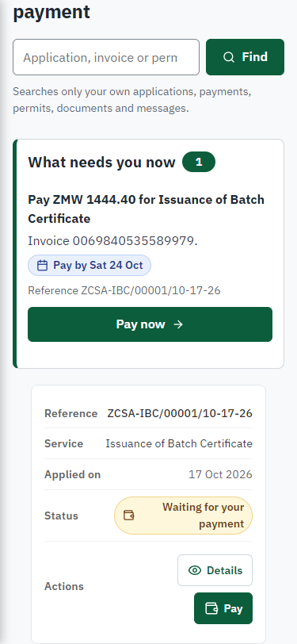Click the Pay button in Actions row

coord(223,608)
